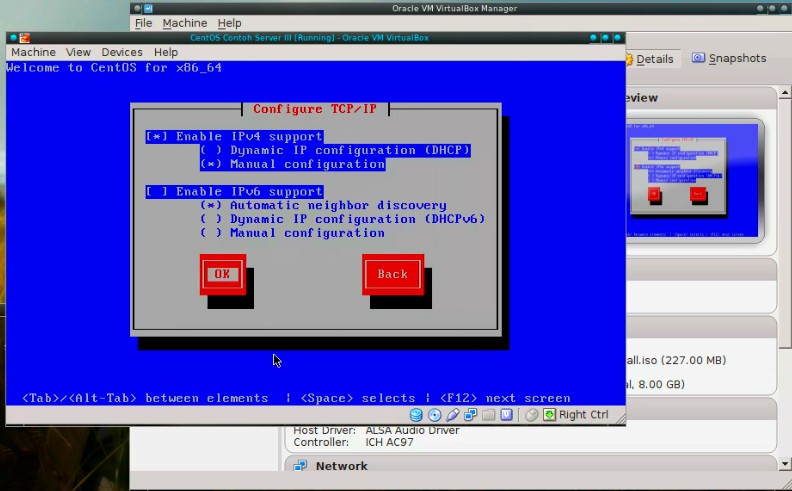Open the Devices menu in the VM window

(x=122, y=52)
